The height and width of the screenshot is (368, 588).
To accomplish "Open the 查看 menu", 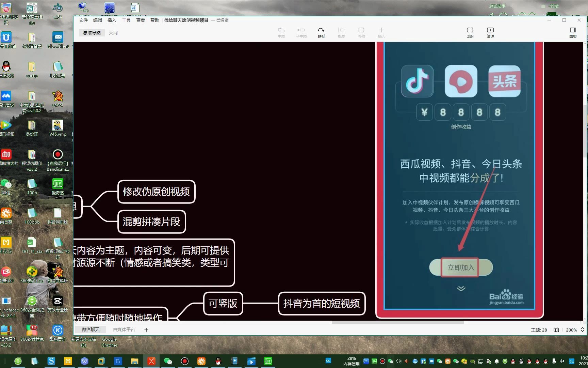I will (141, 20).
